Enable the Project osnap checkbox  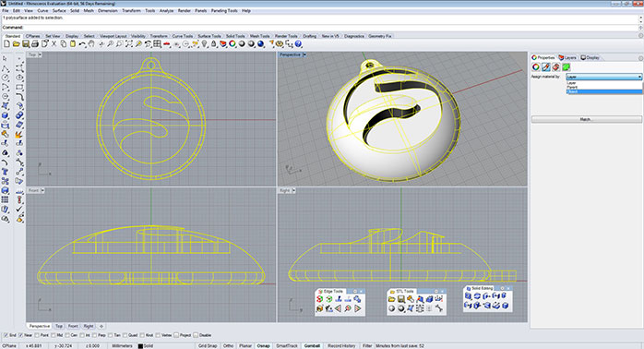point(176,335)
